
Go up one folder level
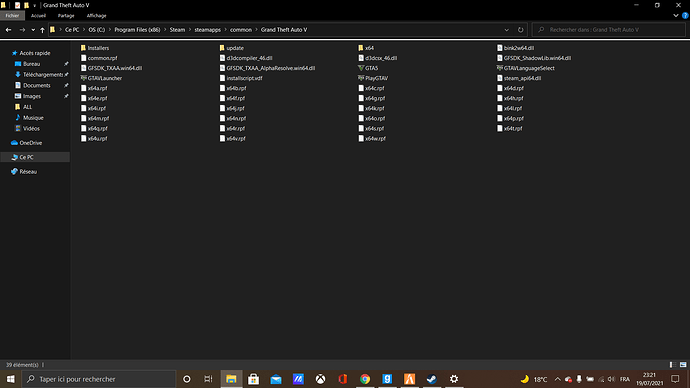click(42, 30)
